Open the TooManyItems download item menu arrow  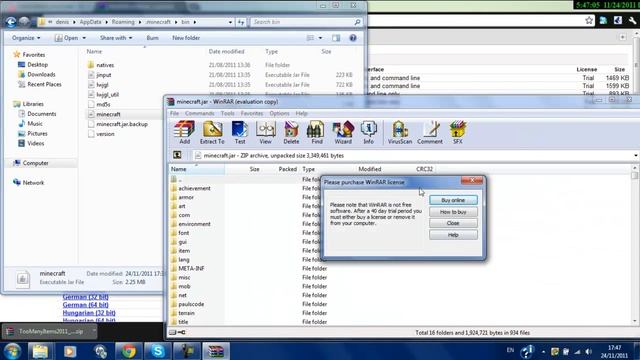pyautogui.click(x=93, y=331)
